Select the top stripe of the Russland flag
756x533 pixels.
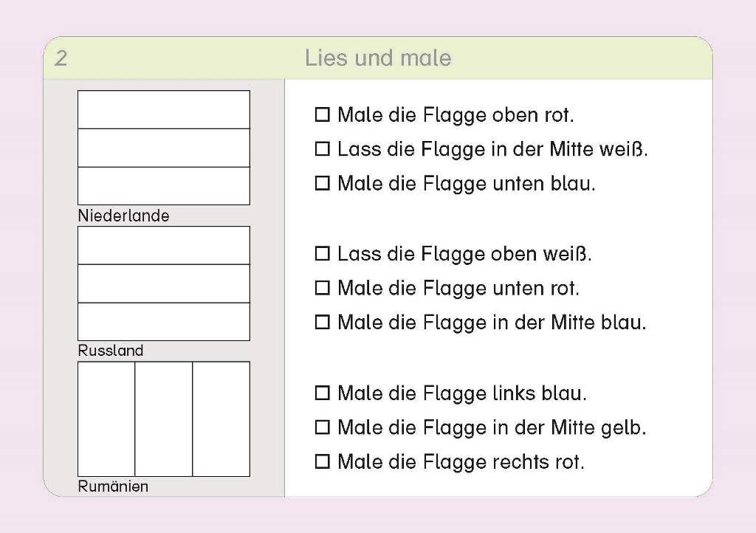coord(163,245)
